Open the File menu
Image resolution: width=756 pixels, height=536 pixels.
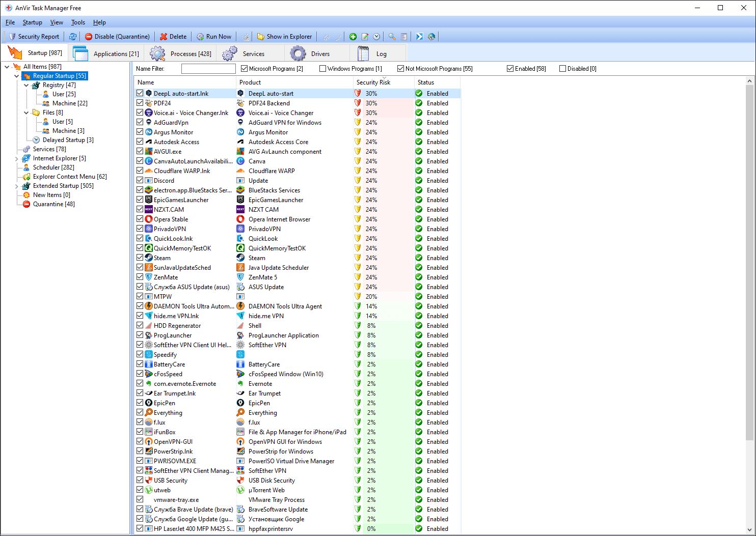tap(10, 22)
